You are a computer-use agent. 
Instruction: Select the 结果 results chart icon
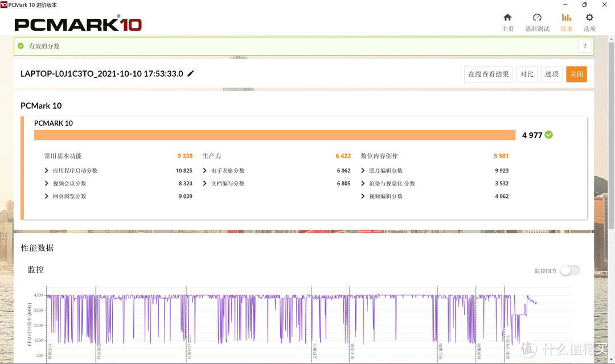click(x=567, y=18)
